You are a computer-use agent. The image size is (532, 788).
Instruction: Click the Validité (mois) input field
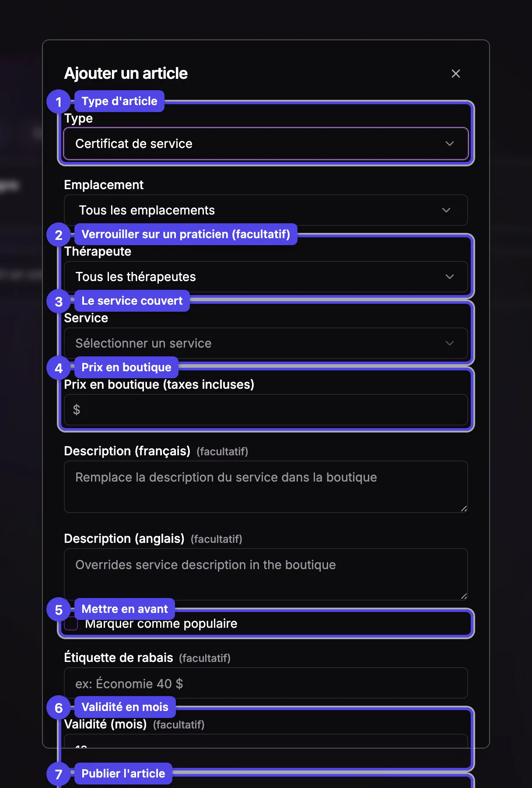[266, 741]
